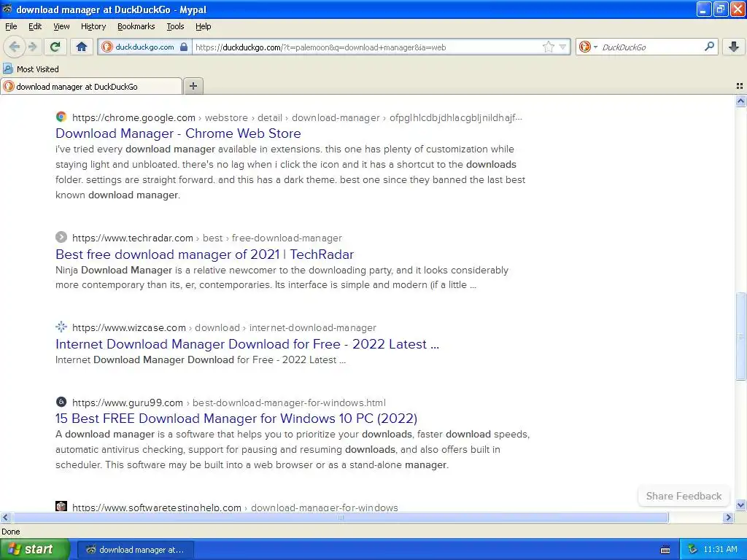Click the padlock security icon in address bar
747x560 pixels.
pos(184,47)
